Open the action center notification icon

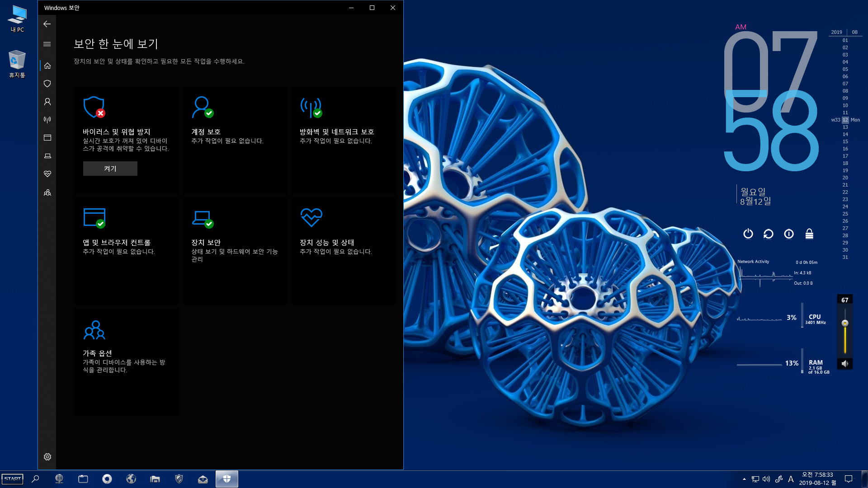click(849, 479)
